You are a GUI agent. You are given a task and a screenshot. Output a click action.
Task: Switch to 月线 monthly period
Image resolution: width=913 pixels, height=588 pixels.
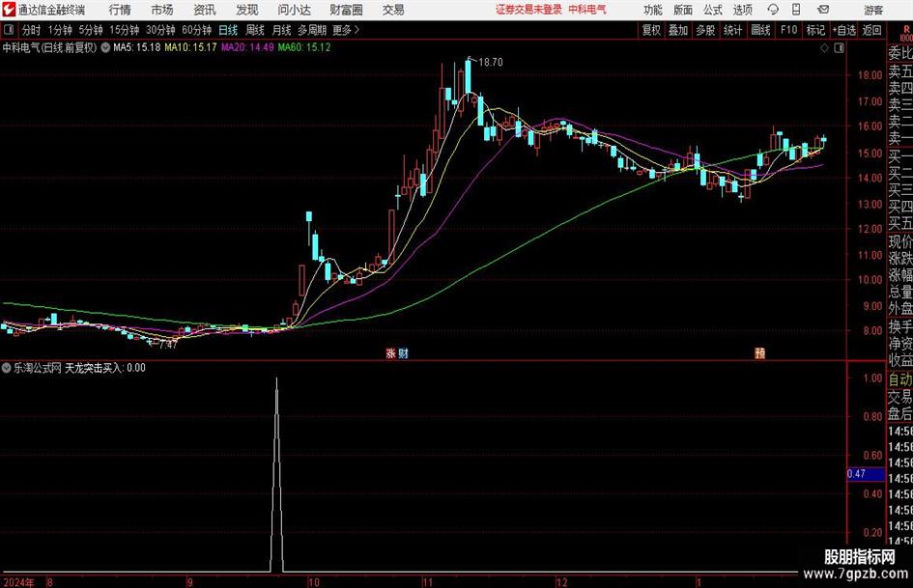click(x=281, y=30)
